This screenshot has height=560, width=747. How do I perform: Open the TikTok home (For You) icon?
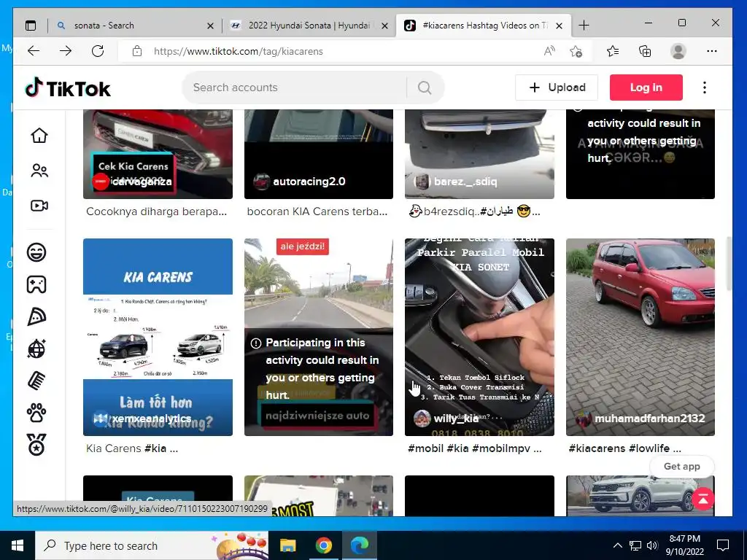[39, 136]
